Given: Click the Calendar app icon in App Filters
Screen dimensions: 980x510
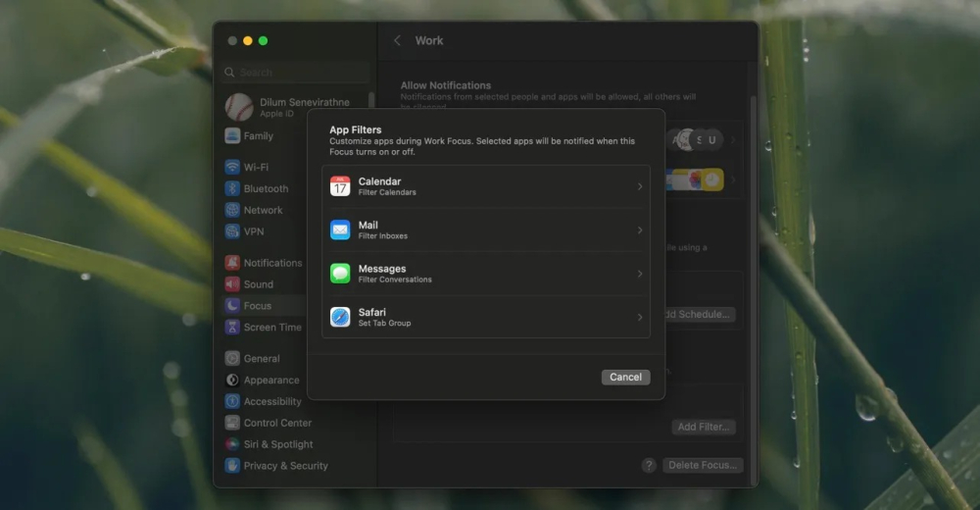Looking at the screenshot, I should [x=340, y=186].
